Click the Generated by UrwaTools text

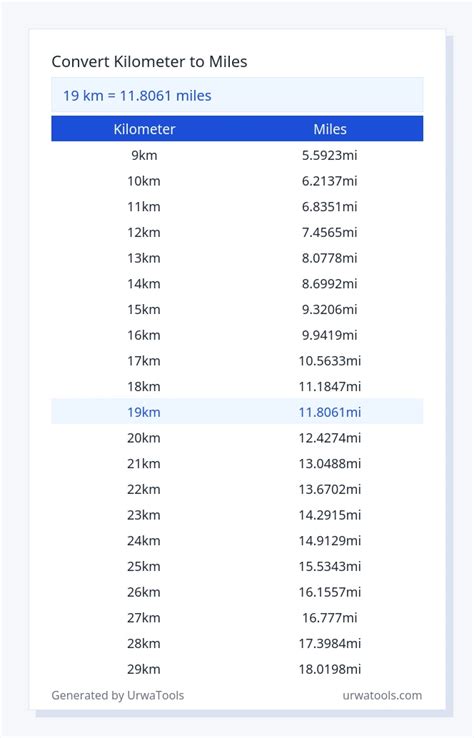tap(118, 695)
